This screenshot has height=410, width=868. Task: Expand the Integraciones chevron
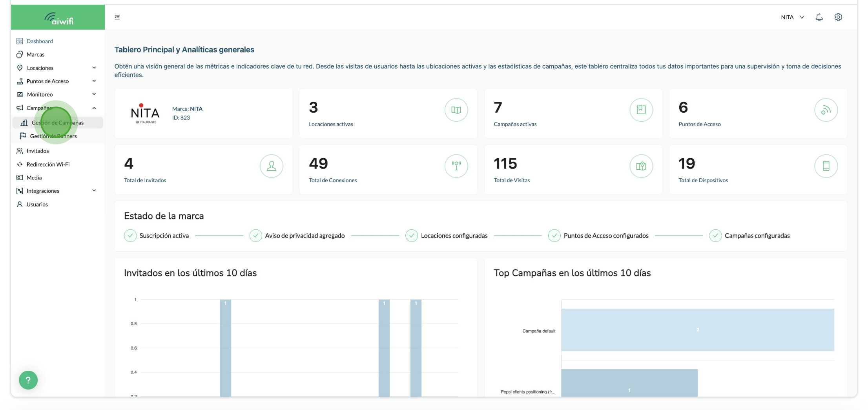(94, 191)
